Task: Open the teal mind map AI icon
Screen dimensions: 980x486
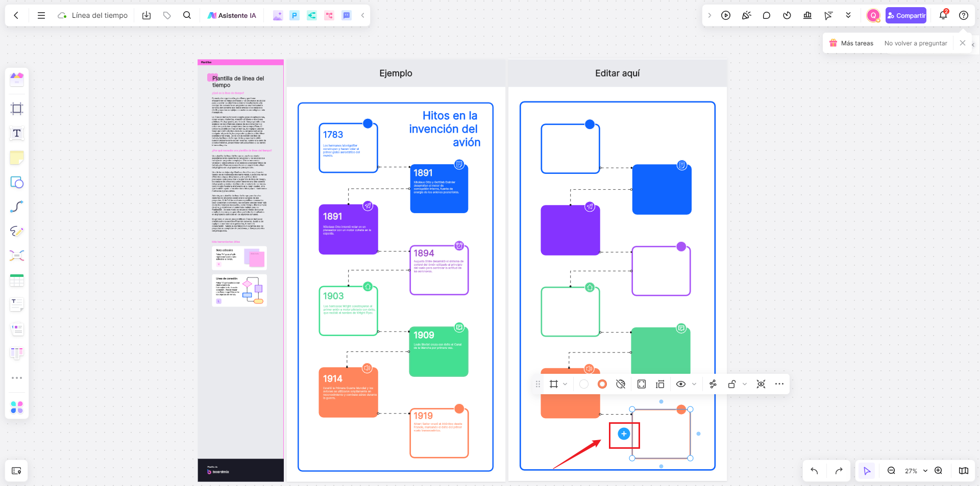Action: click(312, 15)
